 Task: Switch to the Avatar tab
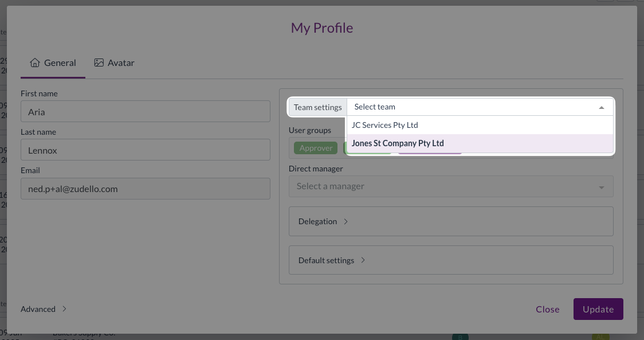(115, 62)
